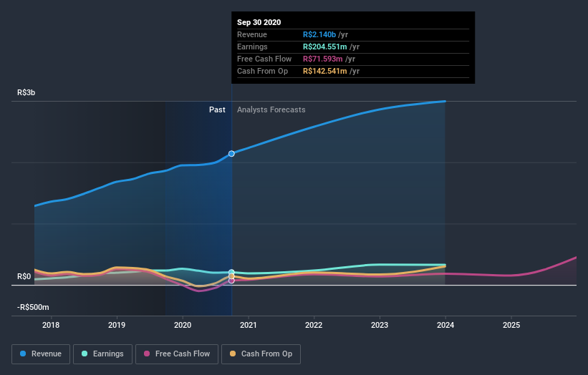588x375 pixels.
Task: Toggle the Cash From Op legend series
Action: click(261, 354)
